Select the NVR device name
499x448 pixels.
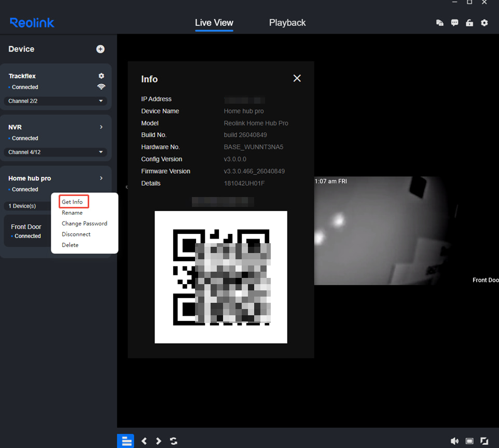[x=15, y=127]
